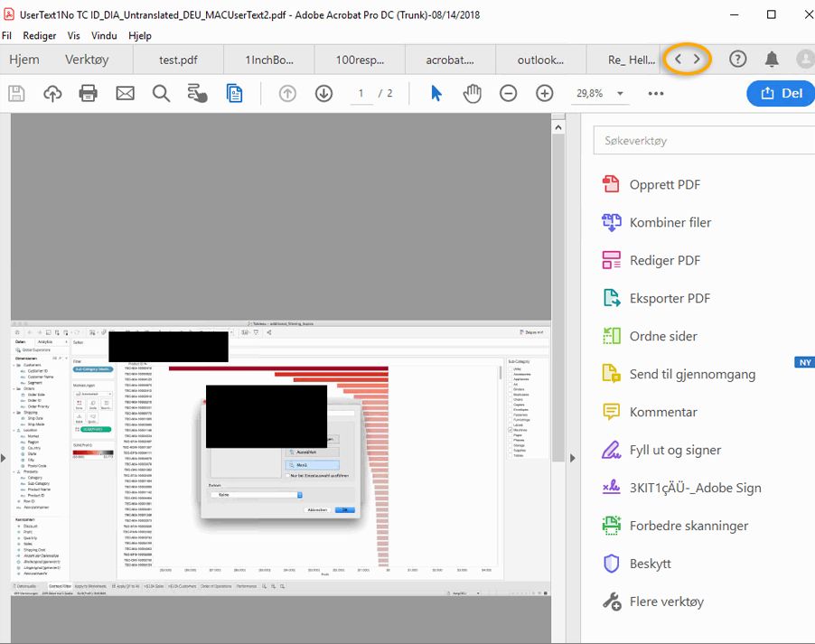The width and height of the screenshot is (815, 644).
Task: Upload file using the cloud share icon
Action: coord(52,93)
